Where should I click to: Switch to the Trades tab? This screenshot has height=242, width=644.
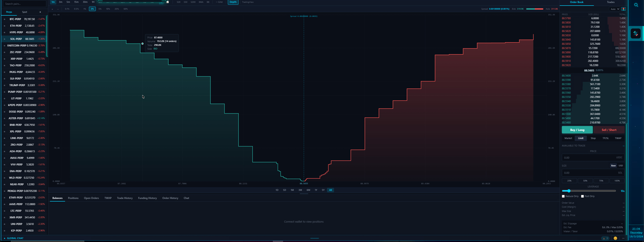click(611, 2)
